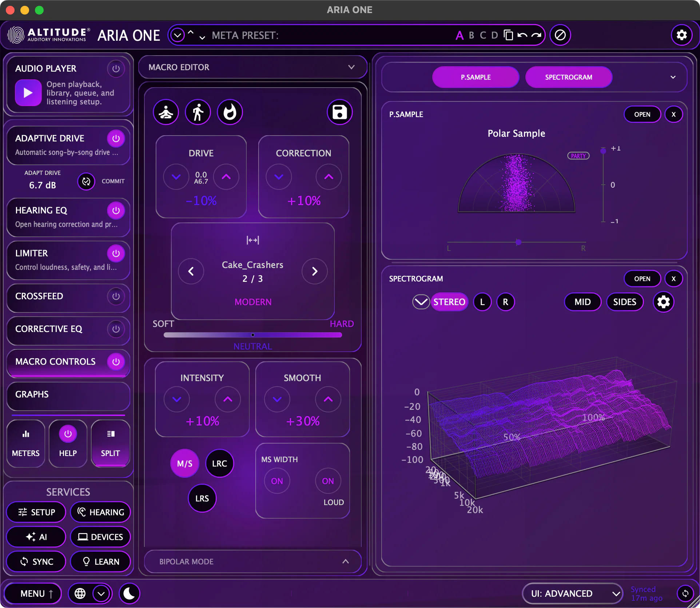This screenshot has width=700, height=608.
Task: Open the spectrogram settings gear
Action: click(x=664, y=302)
